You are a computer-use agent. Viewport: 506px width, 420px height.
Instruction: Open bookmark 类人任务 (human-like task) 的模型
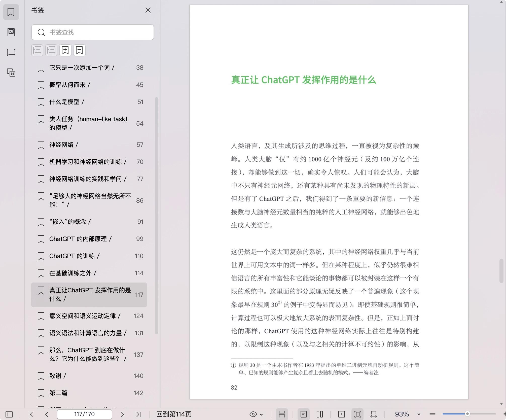tap(89, 123)
